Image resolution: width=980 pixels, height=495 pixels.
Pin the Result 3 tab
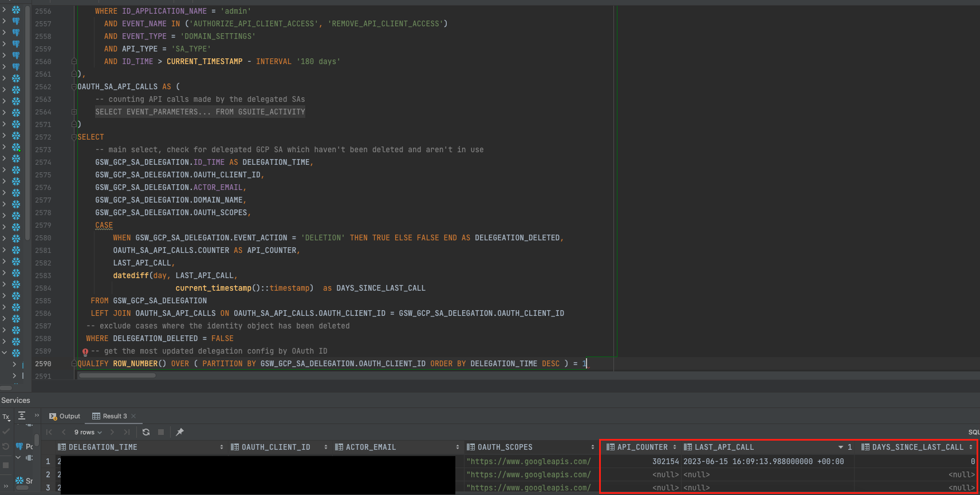pyautogui.click(x=180, y=432)
